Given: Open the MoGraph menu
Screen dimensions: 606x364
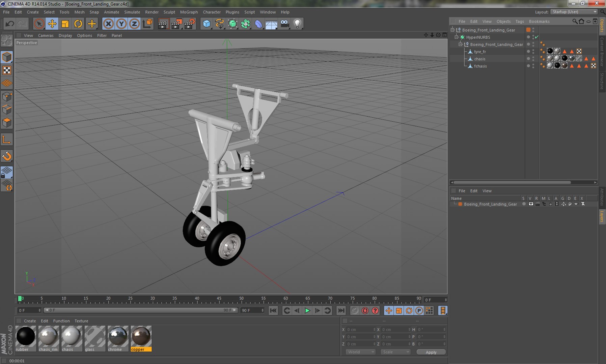Looking at the screenshot, I should point(189,12).
